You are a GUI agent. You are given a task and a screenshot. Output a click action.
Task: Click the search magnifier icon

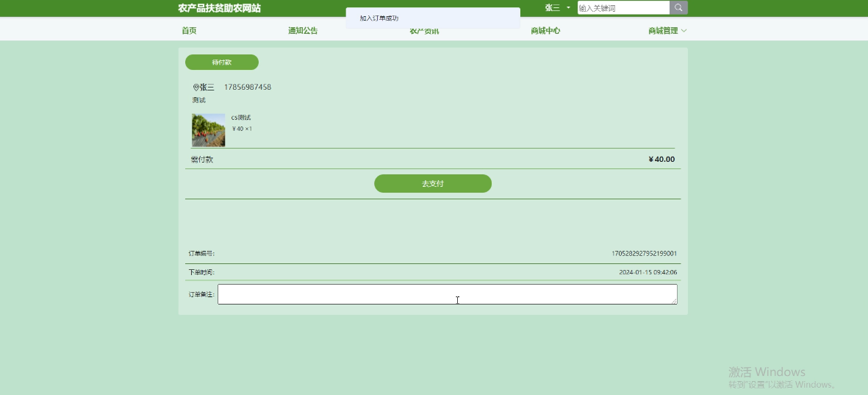678,8
